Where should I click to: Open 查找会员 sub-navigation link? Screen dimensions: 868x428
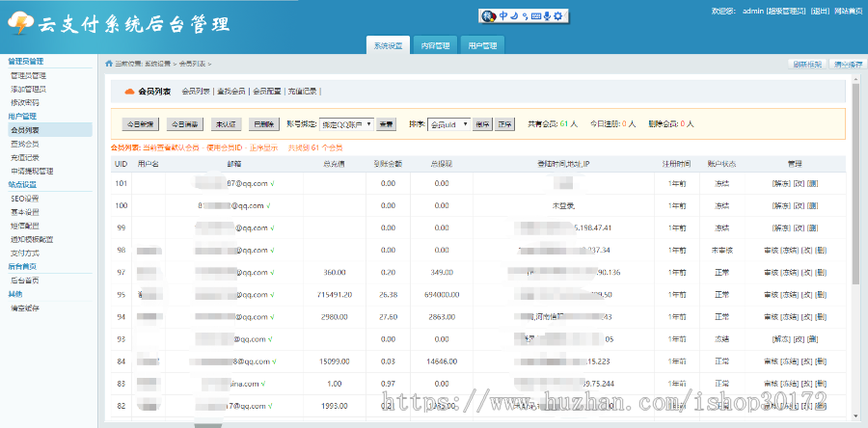coord(231,92)
